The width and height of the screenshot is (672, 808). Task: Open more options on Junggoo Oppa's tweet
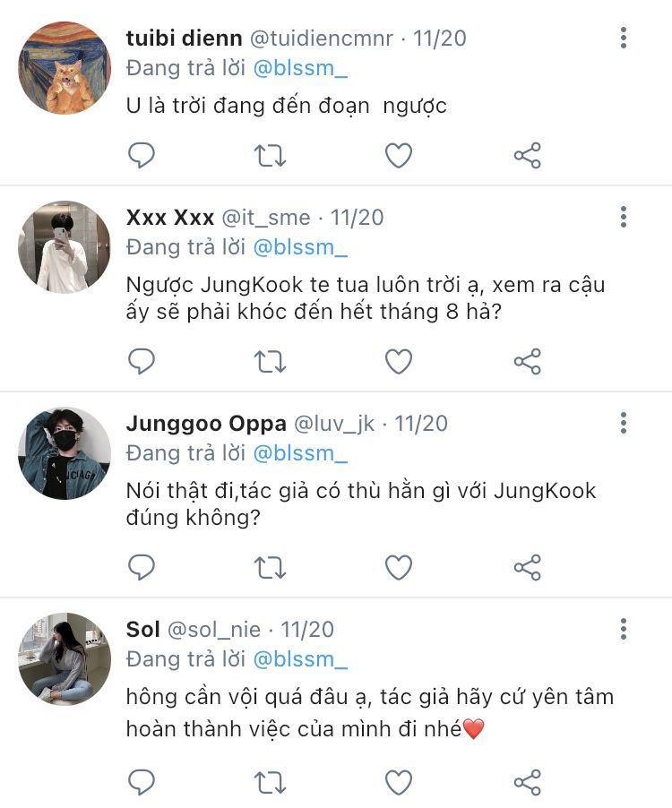click(624, 423)
